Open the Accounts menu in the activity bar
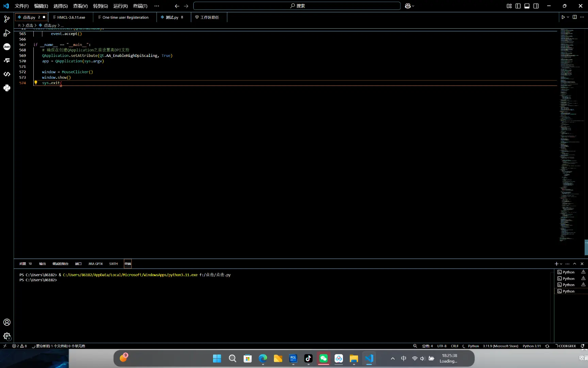The image size is (588, 368). pyautogui.click(x=7, y=322)
